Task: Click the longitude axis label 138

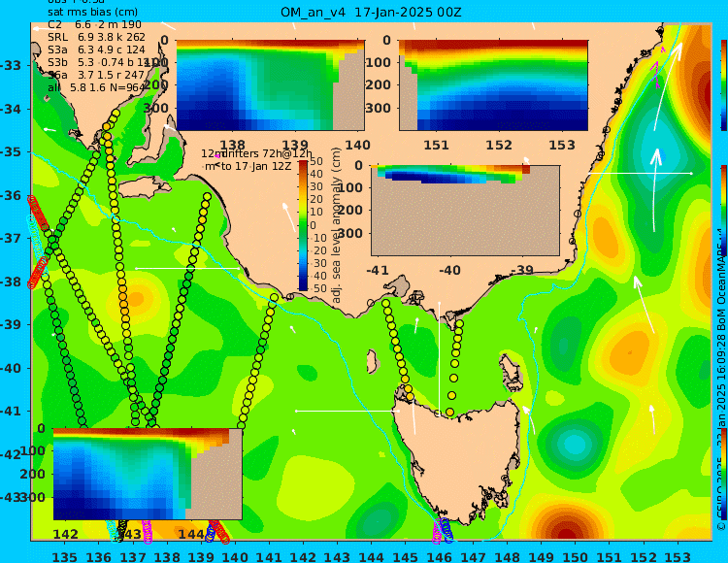Action: coord(167,556)
